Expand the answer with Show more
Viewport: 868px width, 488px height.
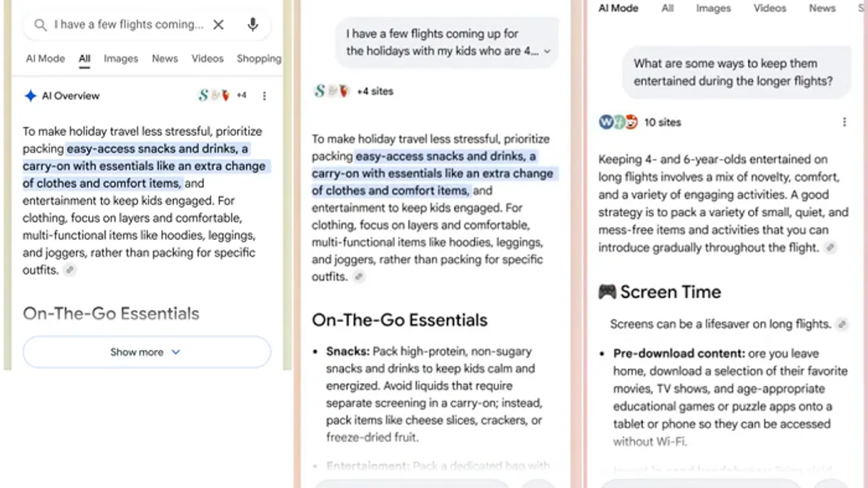pos(146,352)
